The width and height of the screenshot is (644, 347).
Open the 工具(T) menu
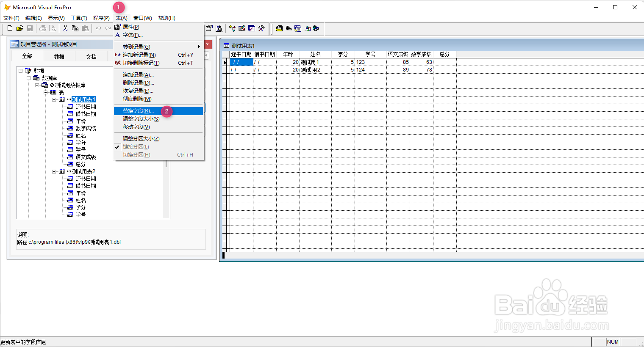coord(79,18)
